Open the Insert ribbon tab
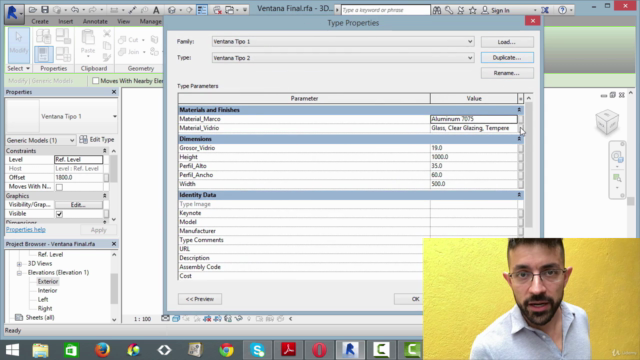Image resolution: width=640 pixels, height=360 pixels. coord(66,21)
